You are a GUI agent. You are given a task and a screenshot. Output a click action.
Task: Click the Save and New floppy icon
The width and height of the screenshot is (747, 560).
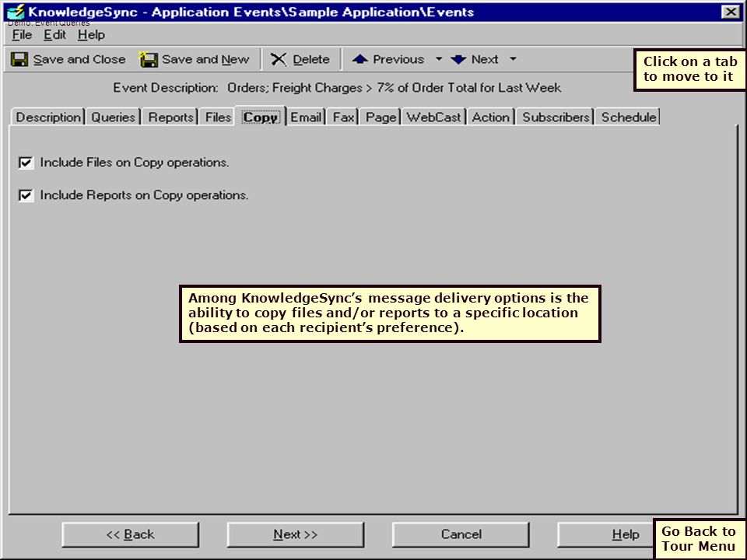(x=148, y=60)
